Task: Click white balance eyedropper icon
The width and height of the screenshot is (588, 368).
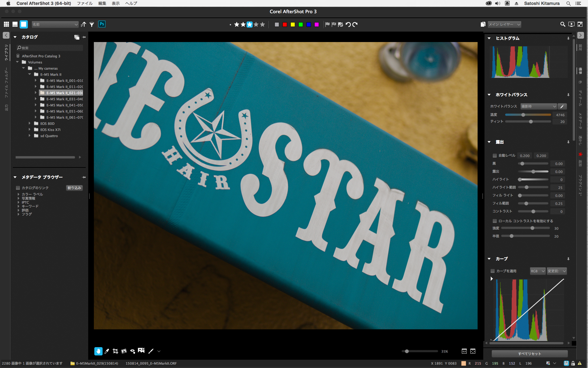Action: (x=562, y=106)
